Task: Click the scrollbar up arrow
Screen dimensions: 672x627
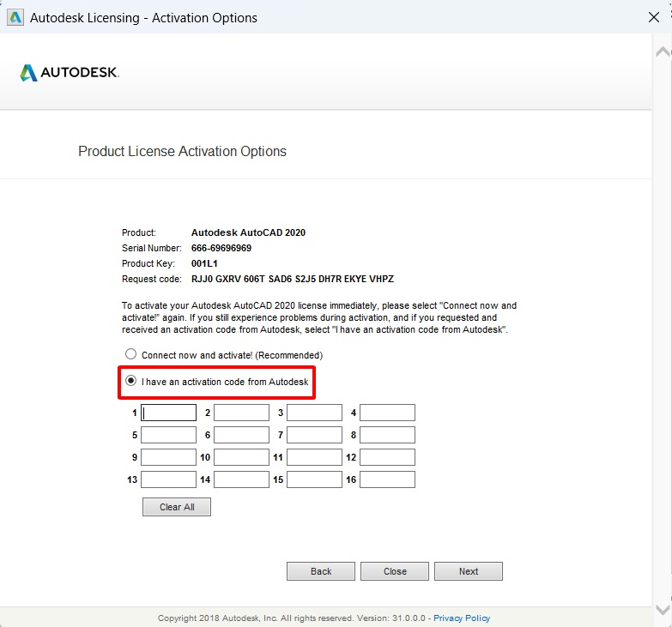Action: pos(663,51)
